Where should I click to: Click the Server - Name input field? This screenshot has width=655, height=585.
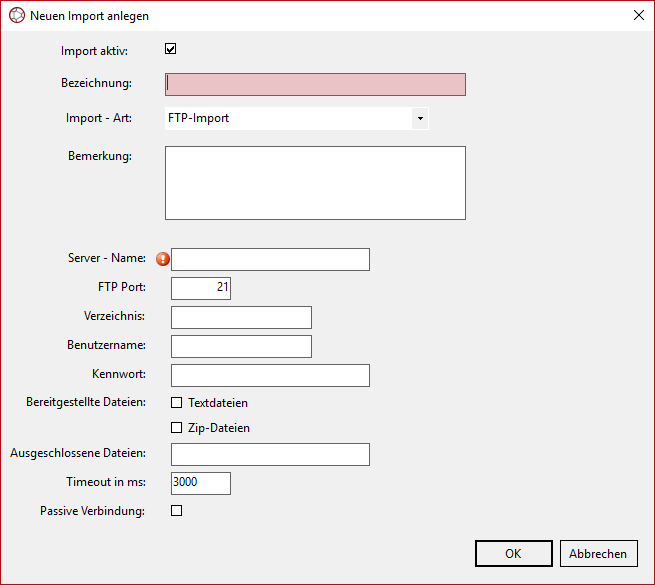[x=270, y=260]
